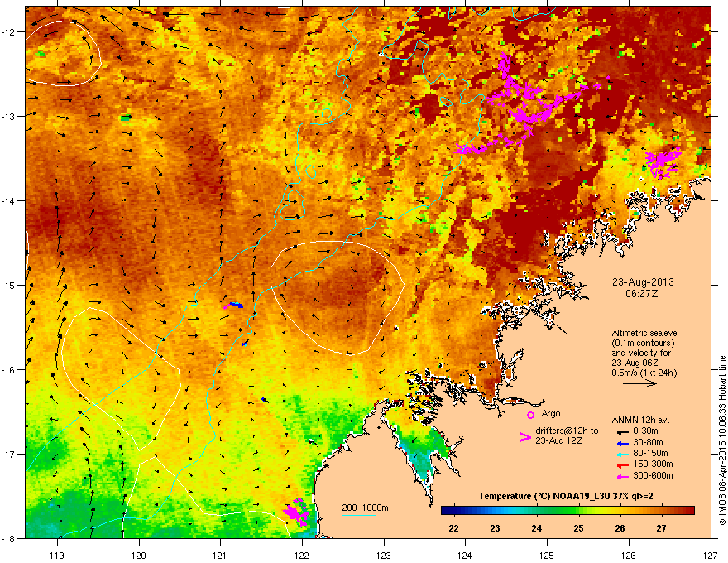The width and height of the screenshot is (728, 563).
Task: Click the longitude axis label '119'
Action: tap(57, 555)
